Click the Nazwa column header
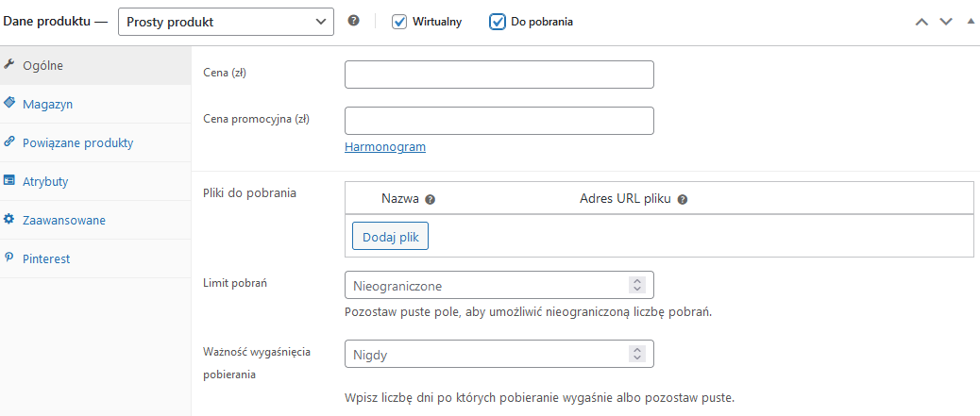Screen dimensions: 980x416 (x=400, y=199)
